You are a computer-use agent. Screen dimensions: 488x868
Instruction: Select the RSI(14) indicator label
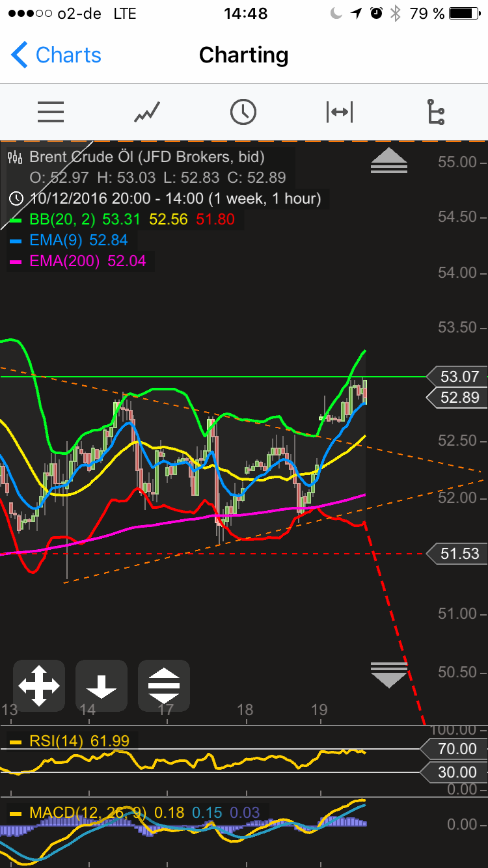tap(79, 740)
